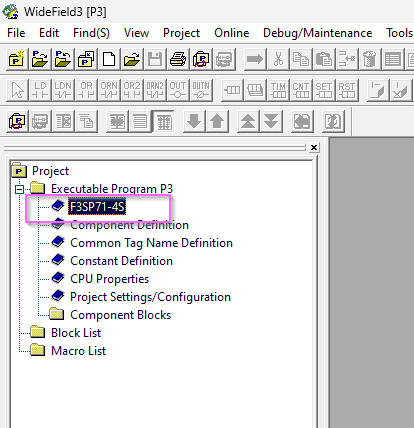
Task: Select the Macro List folder
Action: [x=78, y=351]
